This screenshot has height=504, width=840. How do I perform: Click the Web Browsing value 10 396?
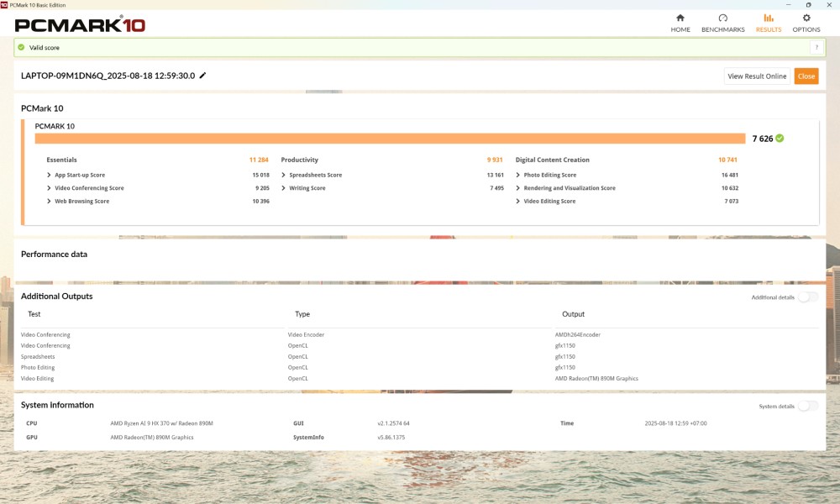click(261, 202)
